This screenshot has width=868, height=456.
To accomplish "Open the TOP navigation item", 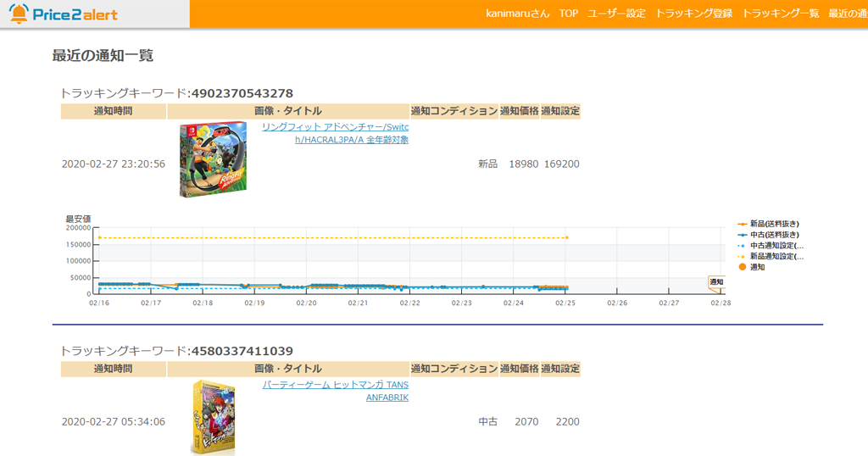I will pyautogui.click(x=569, y=14).
